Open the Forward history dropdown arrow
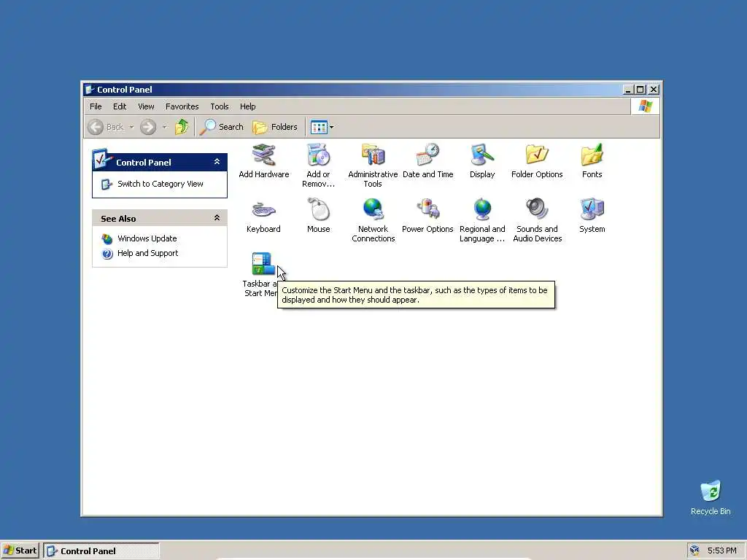The height and width of the screenshot is (560, 747). tap(164, 127)
